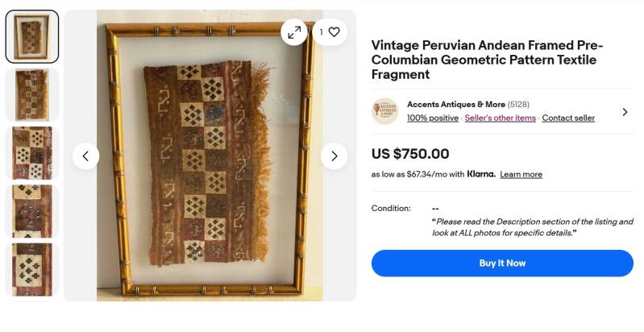This screenshot has width=644, height=332.
Task: Click the Buy It Now button
Action: click(502, 264)
